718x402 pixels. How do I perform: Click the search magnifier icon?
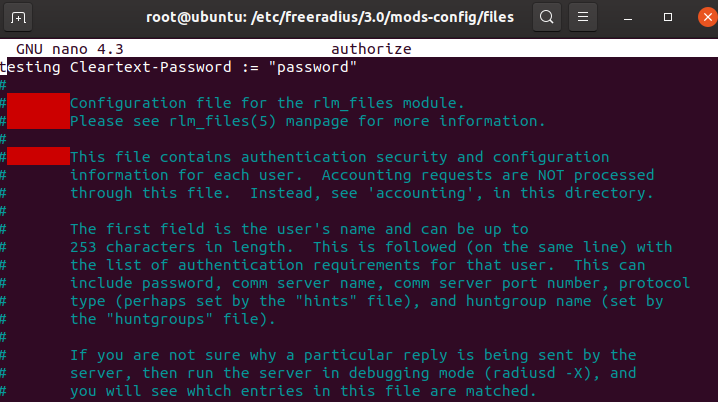pos(546,17)
